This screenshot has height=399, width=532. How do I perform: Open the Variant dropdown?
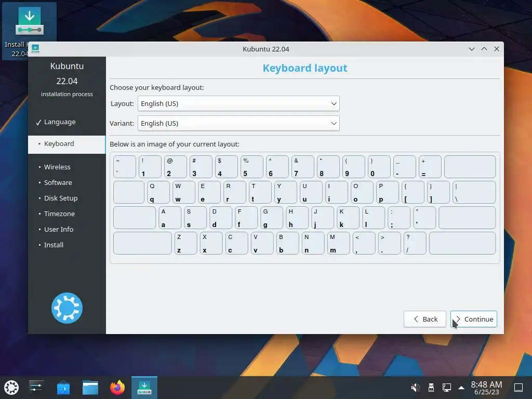238,123
